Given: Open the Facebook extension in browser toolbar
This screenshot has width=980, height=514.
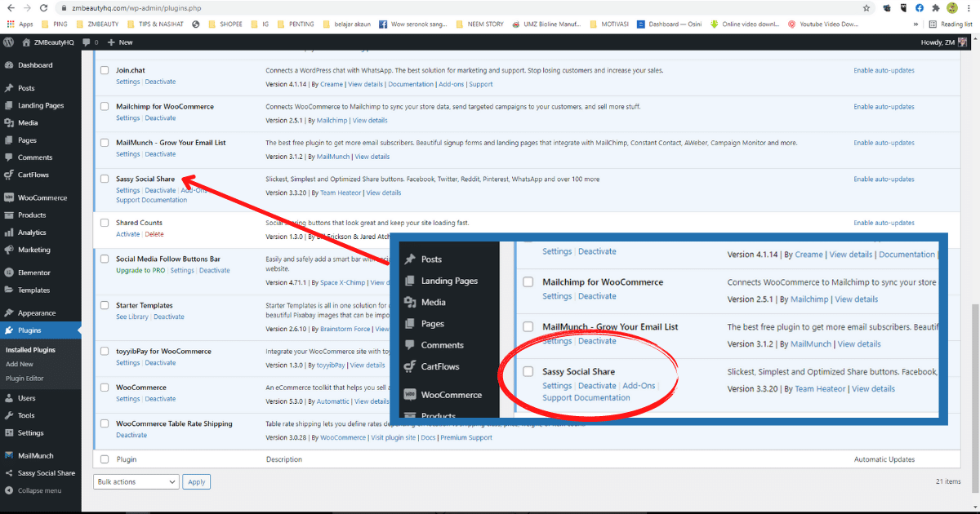Looking at the screenshot, I should pos(918,8).
